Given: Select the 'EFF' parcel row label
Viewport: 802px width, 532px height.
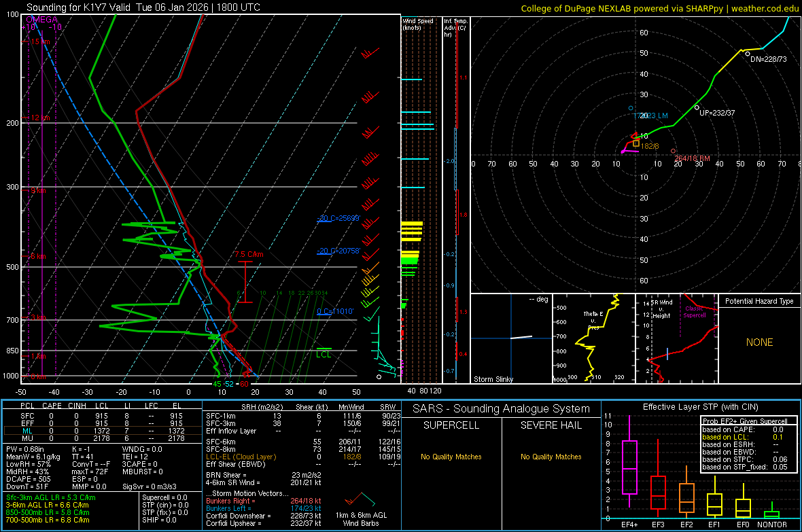Looking at the screenshot, I should 27,423.
